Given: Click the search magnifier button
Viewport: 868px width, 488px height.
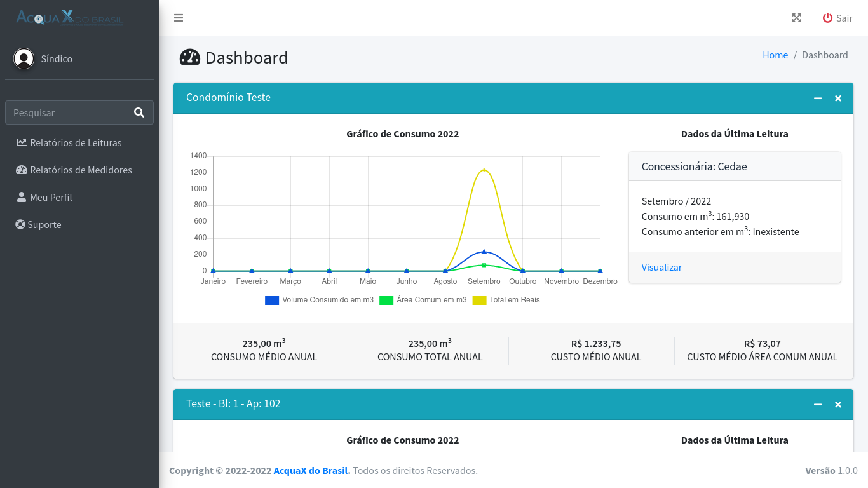Looking at the screenshot, I should click(139, 112).
